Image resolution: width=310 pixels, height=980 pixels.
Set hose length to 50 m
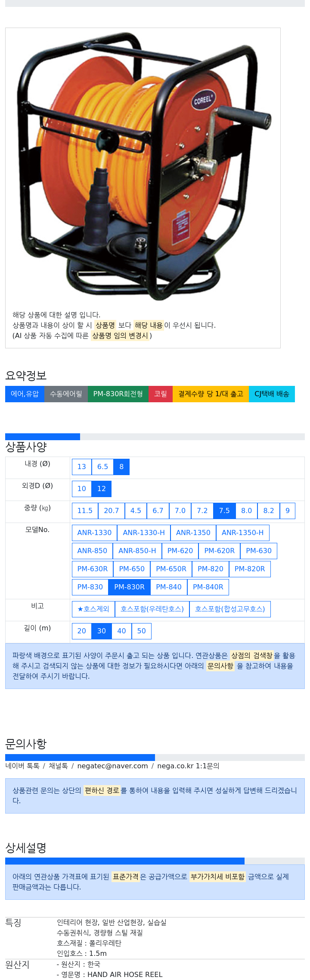coord(141,631)
